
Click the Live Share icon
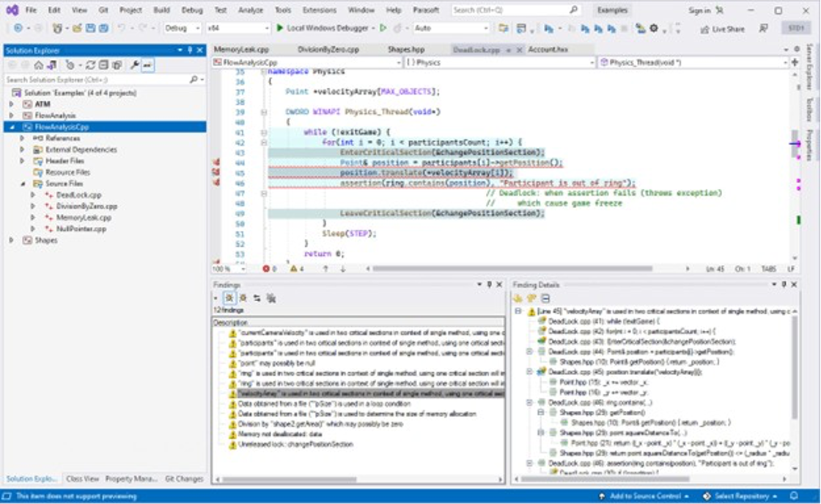point(705,29)
